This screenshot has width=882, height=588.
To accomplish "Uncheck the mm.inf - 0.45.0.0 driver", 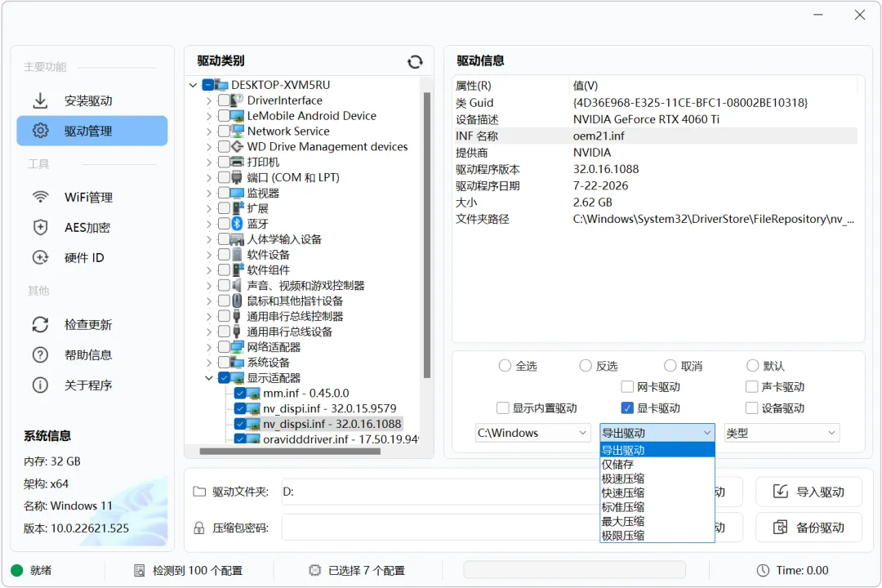I will coord(239,394).
